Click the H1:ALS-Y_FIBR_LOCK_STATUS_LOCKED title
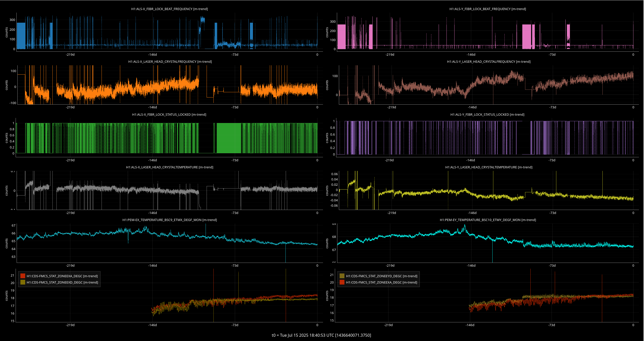The width and height of the screenshot is (644, 341). (487, 114)
